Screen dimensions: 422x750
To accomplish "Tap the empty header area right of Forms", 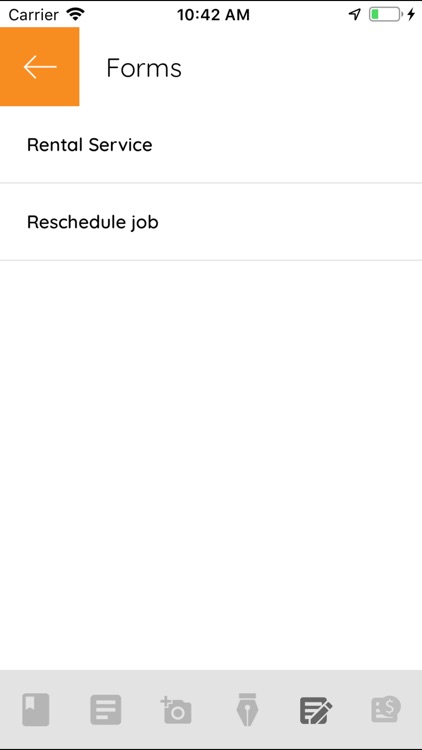I will 301,67.
